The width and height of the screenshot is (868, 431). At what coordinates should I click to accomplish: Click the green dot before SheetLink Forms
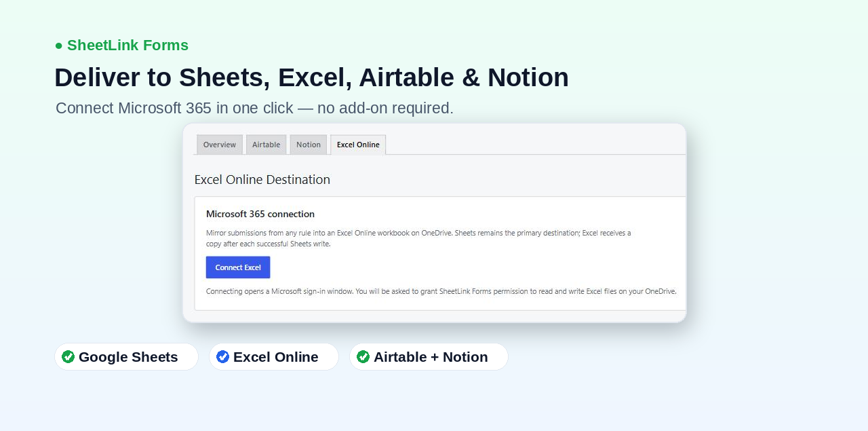tap(59, 46)
